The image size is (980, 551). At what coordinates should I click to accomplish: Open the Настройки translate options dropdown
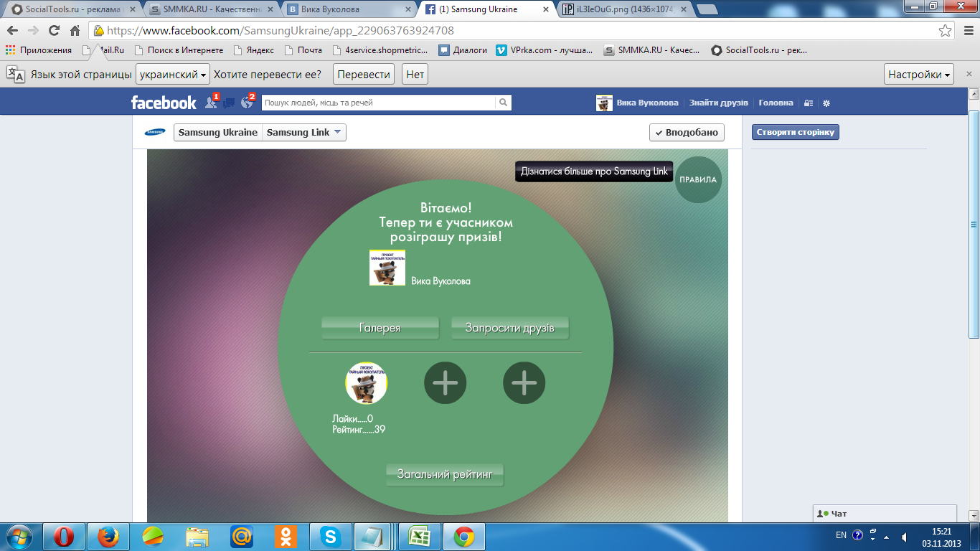click(x=919, y=74)
